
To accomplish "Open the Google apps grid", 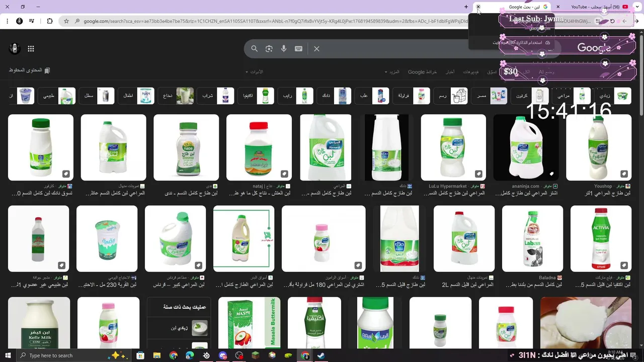I will click(x=31, y=49).
